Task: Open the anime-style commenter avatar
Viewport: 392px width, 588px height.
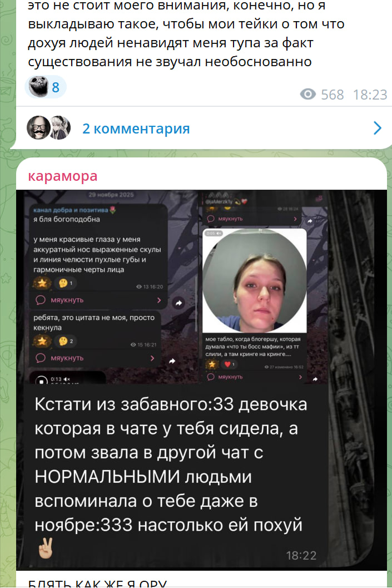Action: tap(60, 127)
